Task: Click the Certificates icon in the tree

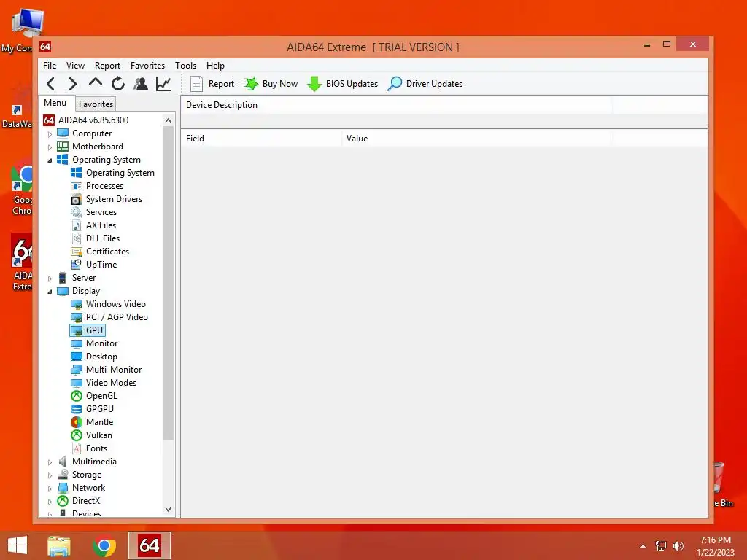Action: (x=76, y=252)
